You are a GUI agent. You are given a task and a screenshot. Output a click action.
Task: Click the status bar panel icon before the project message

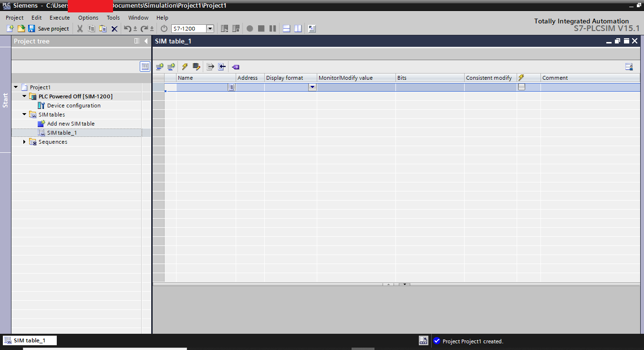[423, 341]
